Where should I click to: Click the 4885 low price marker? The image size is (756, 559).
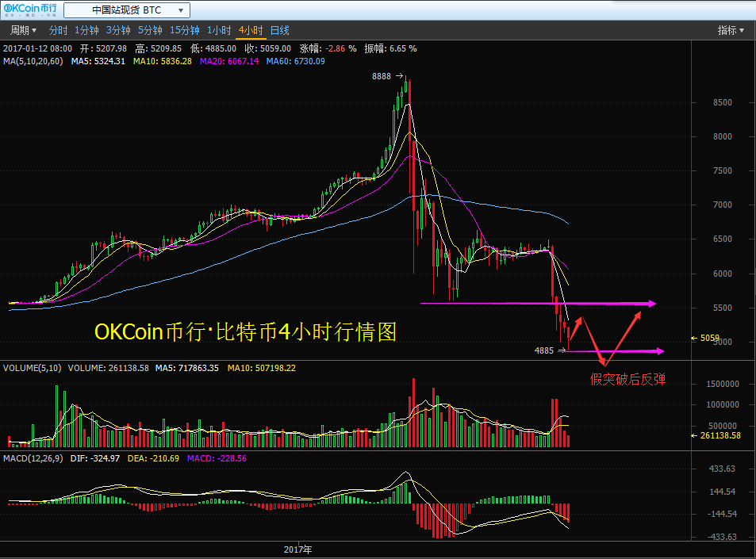coord(544,350)
